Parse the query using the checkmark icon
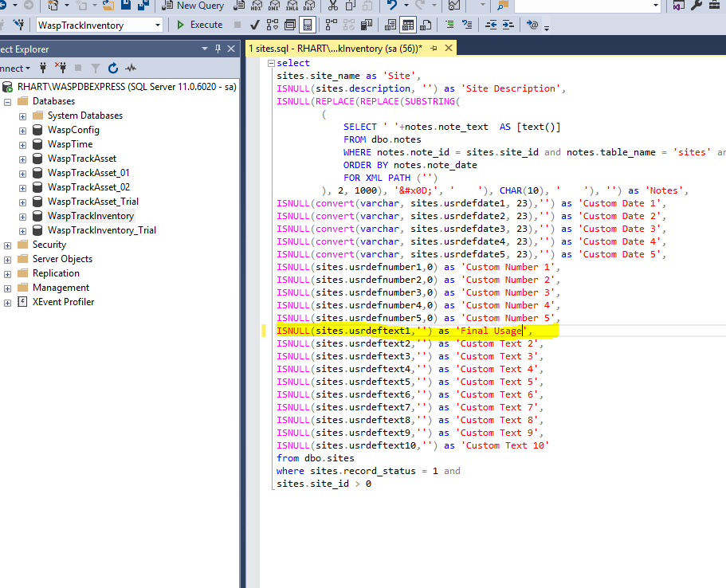This screenshot has width=726, height=588. (x=254, y=25)
